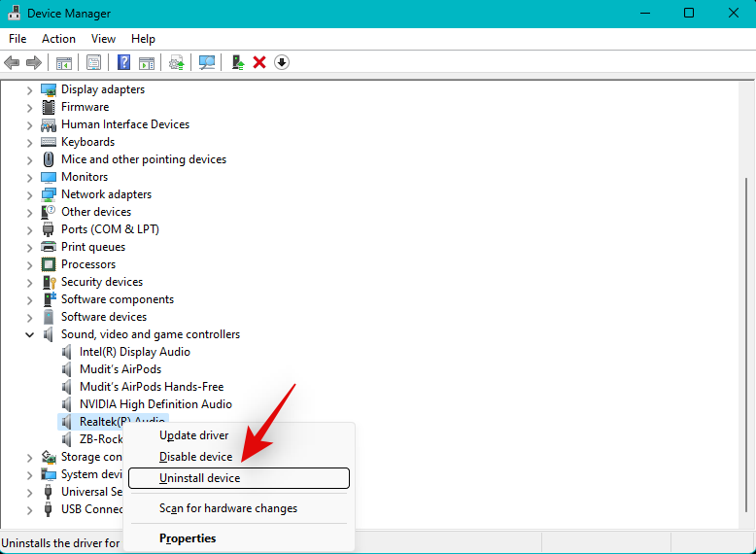Click scan for hardware changes monitor icon
Screen dimensions: 756x554
click(207, 62)
